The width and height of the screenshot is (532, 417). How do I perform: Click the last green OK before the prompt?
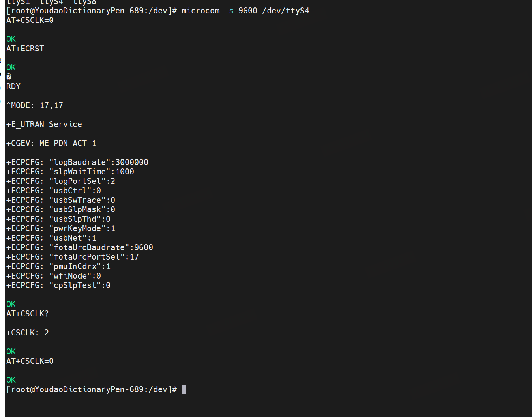[x=11, y=380]
